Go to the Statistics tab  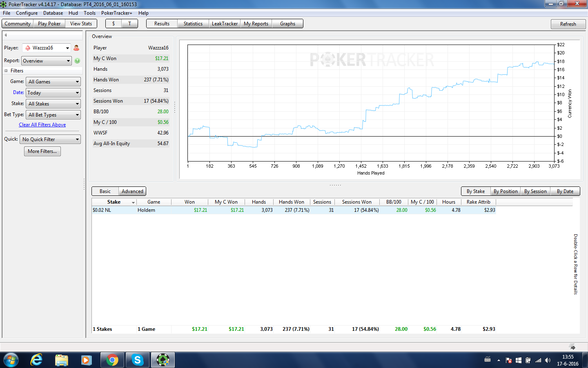point(193,24)
